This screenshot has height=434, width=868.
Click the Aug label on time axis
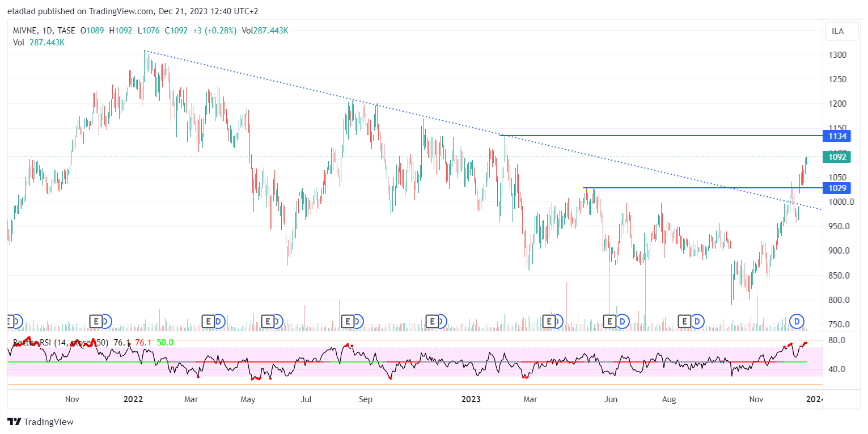(670, 399)
